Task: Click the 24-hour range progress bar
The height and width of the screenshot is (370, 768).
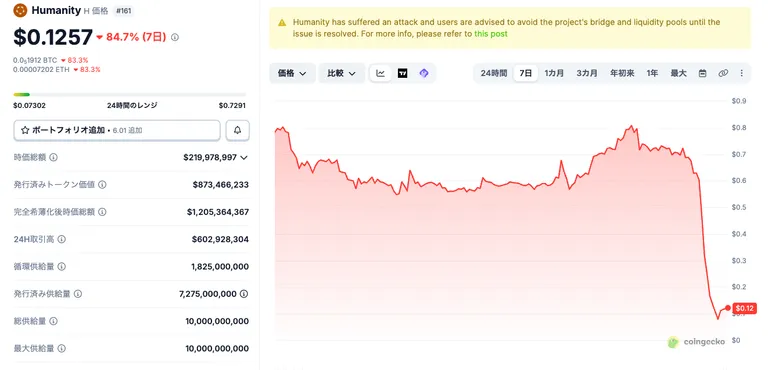Action: 130,95
